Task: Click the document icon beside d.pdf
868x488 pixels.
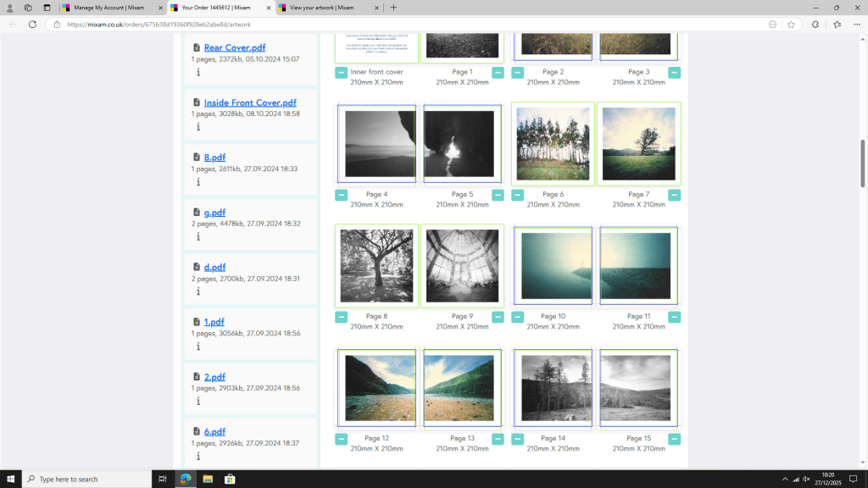Action: tap(197, 267)
